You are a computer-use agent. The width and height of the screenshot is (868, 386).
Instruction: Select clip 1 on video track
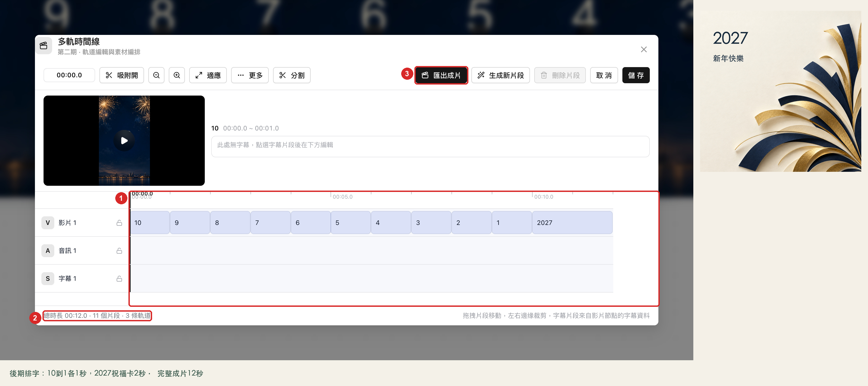512,223
